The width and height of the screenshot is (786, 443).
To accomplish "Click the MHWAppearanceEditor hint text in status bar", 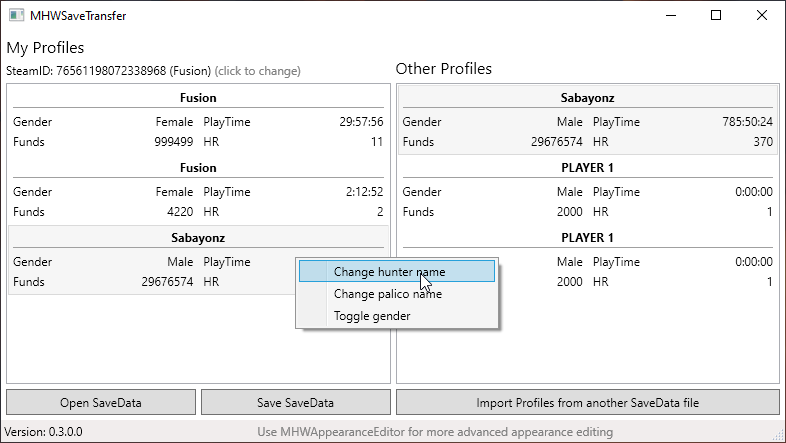I will click(x=435, y=432).
